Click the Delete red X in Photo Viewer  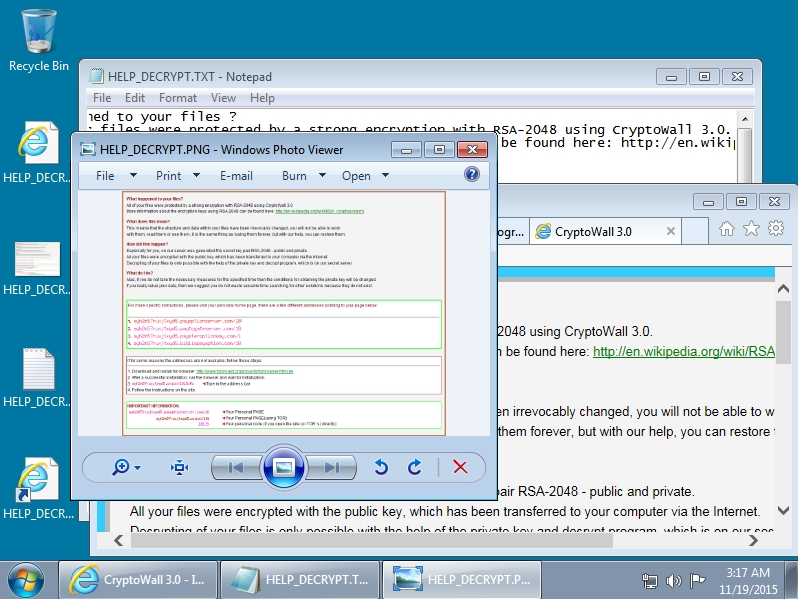pos(460,467)
